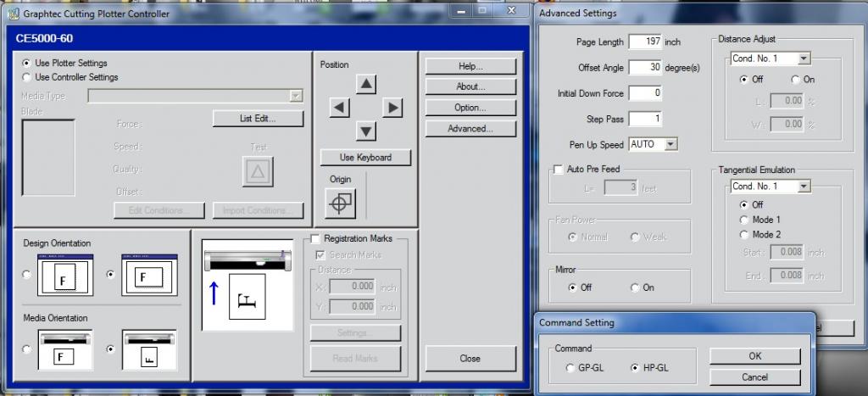This screenshot has height=396, width=868.
Task: Click the right arrow position button
Action: [392, 108]
